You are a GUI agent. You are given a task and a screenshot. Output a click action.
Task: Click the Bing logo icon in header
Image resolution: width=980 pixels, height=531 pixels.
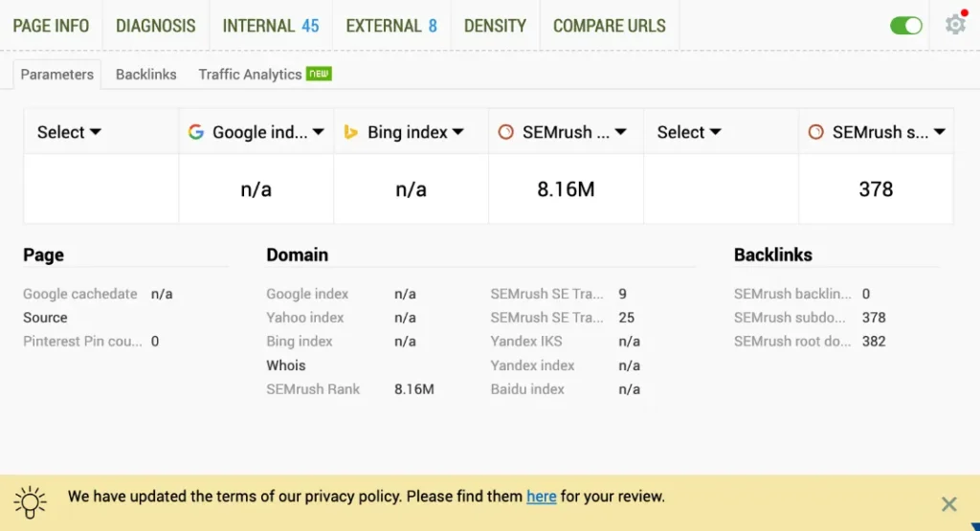(350, 132)
